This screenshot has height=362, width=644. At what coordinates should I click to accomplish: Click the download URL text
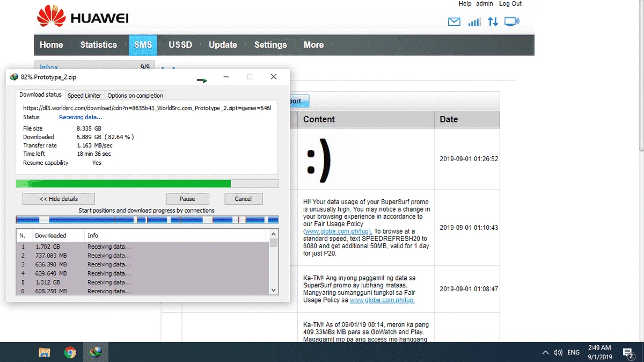[x=147, y=108]
